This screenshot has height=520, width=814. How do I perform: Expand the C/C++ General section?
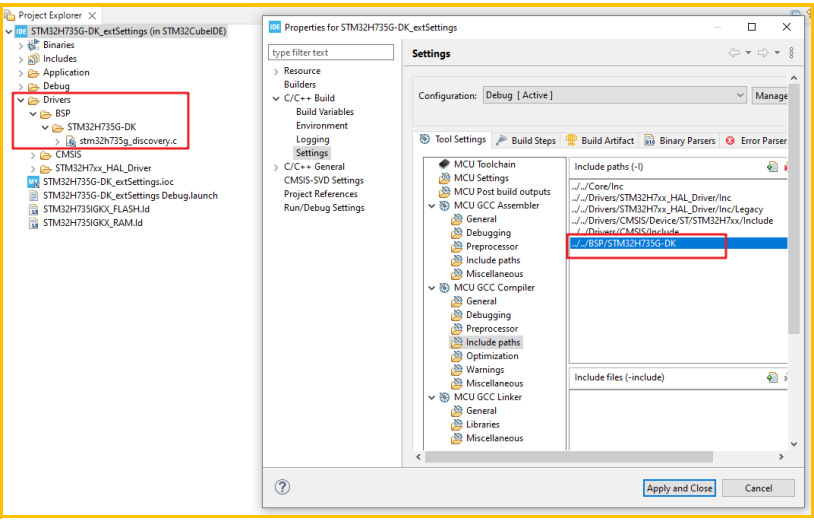[x=276, y=167]
